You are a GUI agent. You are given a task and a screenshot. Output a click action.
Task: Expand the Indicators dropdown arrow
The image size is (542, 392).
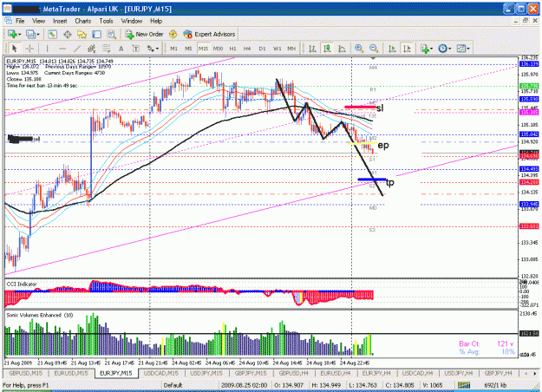tap(431, 49)
